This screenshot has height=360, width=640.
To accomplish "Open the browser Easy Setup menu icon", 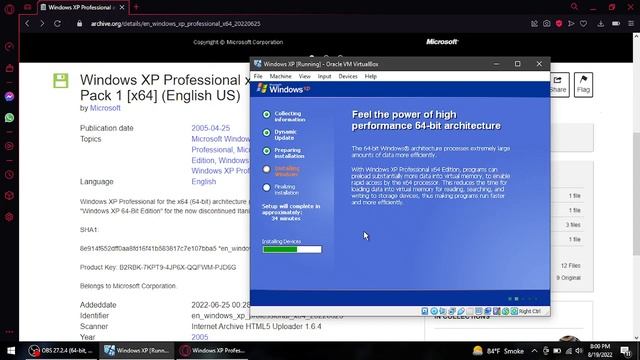I will point(631,24).
